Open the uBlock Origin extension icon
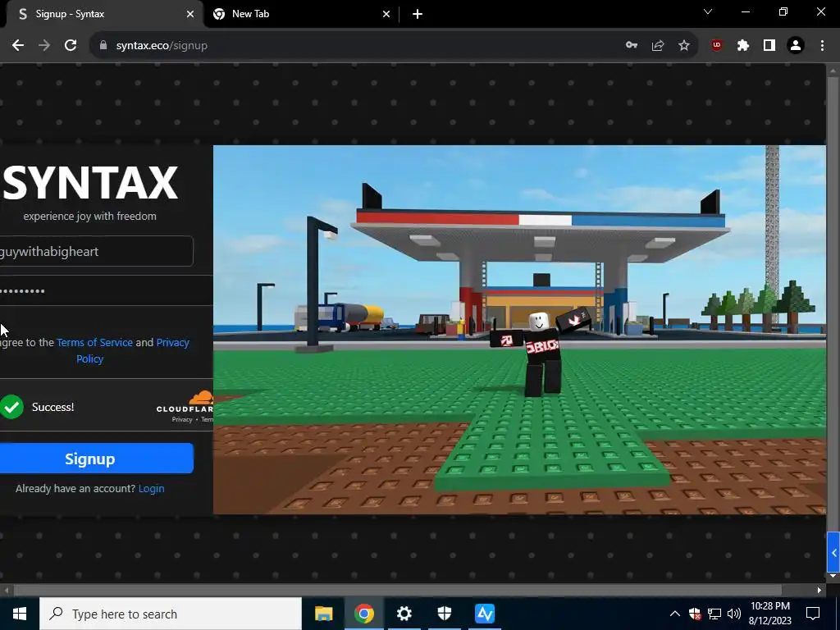This screenshot has width=840, height=630. pyautogui.click(x=716, y=46)
